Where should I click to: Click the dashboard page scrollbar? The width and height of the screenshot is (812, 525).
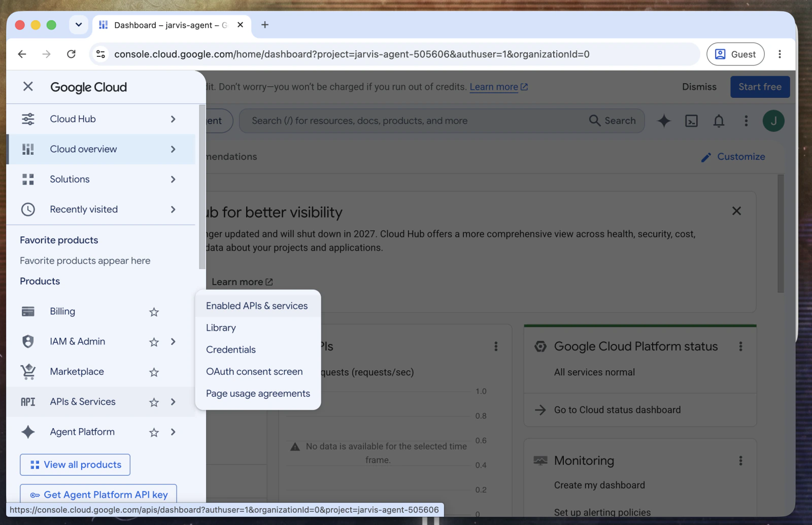781,233
